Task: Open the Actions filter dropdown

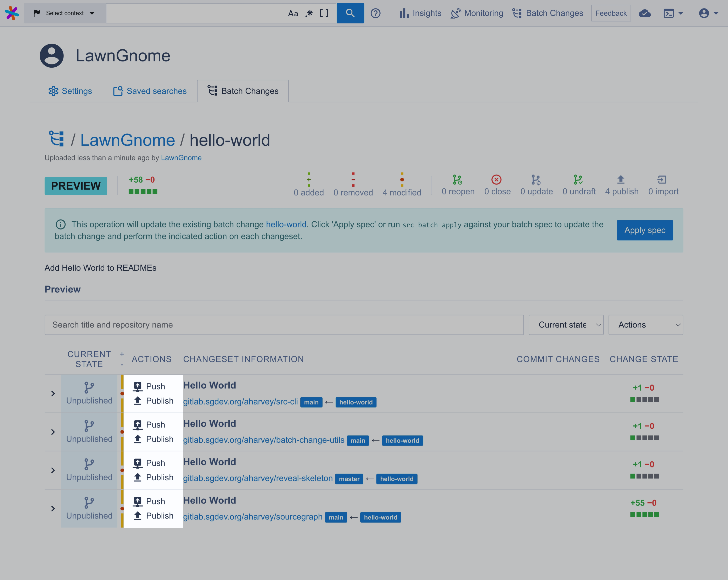Action: 646,325
